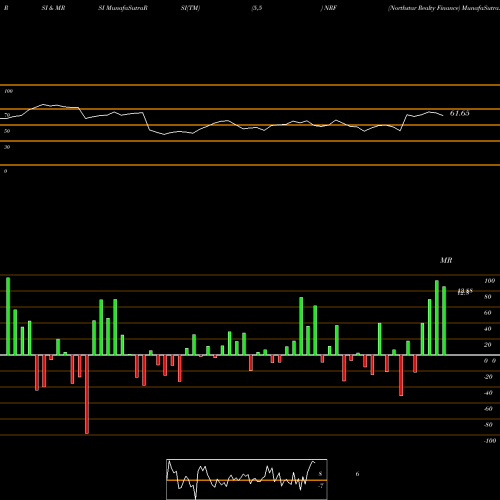Click the 'Northstar Realty Finance' title text
The height and width of the screenshot is (500, 500).
(424, 8)
